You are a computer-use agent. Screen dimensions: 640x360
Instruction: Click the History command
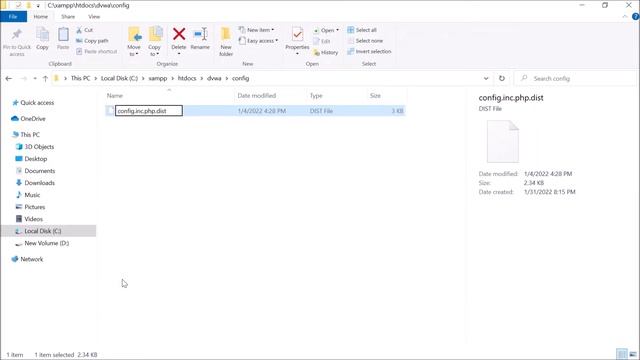point(325,52)
